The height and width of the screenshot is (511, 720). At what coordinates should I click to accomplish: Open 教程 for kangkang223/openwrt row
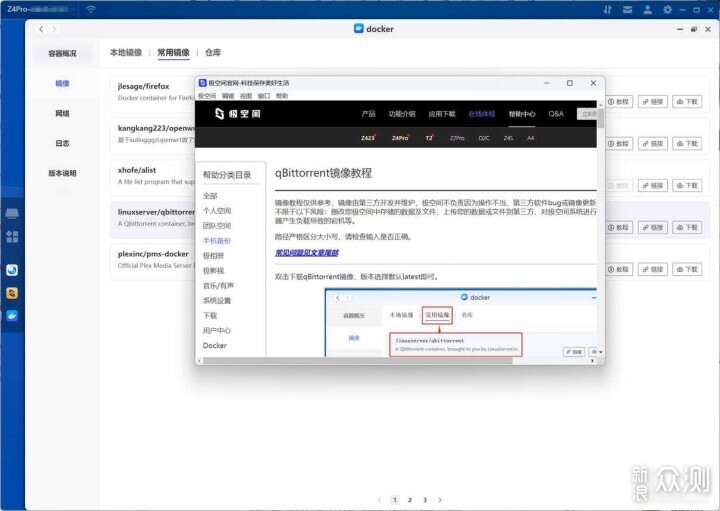click(x=618, y=144)
